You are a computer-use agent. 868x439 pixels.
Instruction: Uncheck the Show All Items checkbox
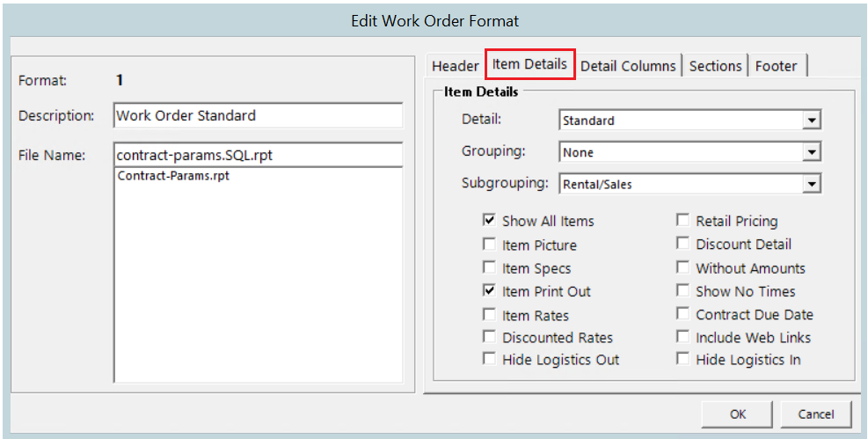coord(489,221)
